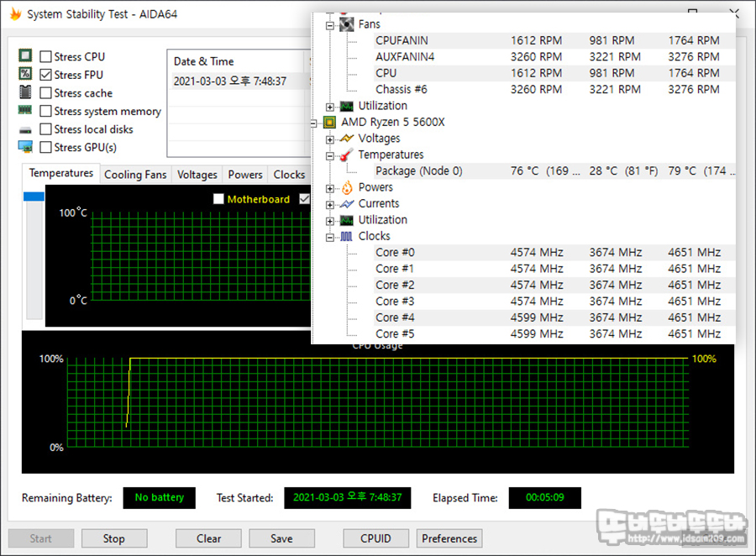Open the CPUID panel

[x=375, y=538]
